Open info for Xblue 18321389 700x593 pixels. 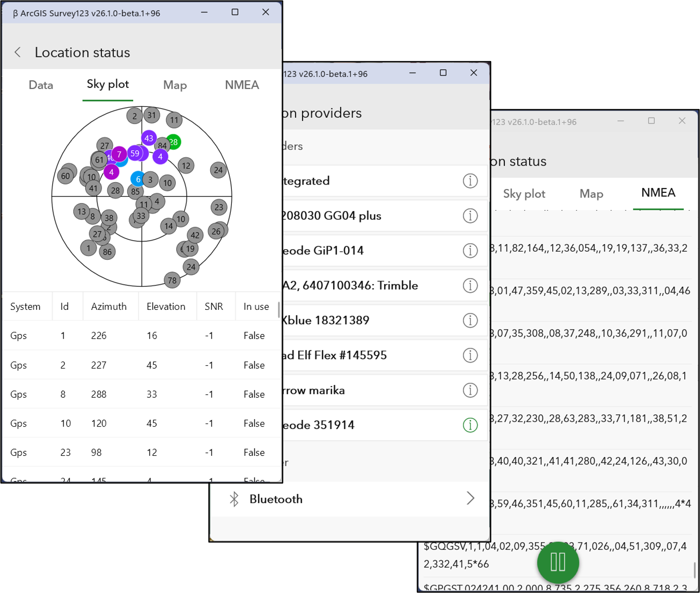tap(470, 320)
